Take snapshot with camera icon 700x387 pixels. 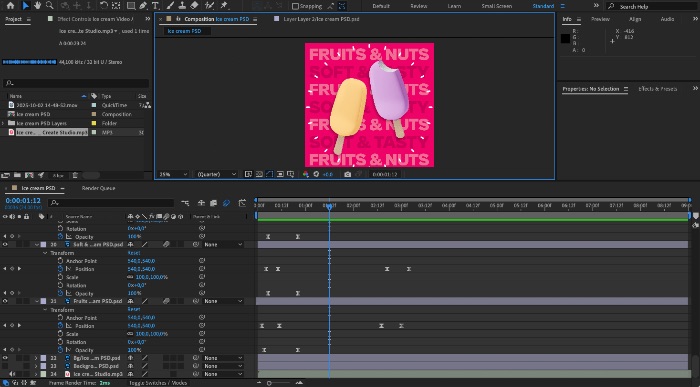pyautogui.click(x=347, y=174)
